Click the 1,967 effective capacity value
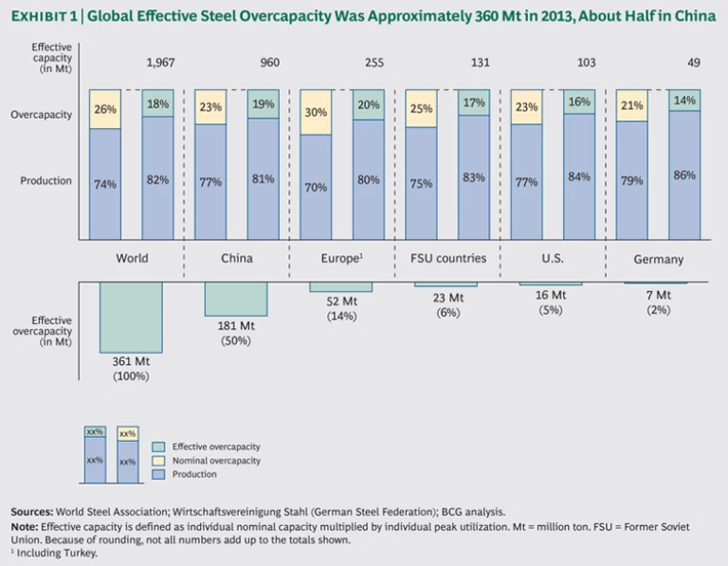 161,63
